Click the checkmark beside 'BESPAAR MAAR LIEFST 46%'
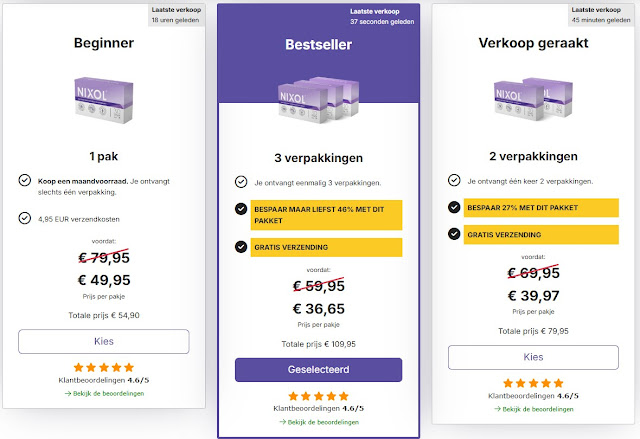 coord(241,209)
